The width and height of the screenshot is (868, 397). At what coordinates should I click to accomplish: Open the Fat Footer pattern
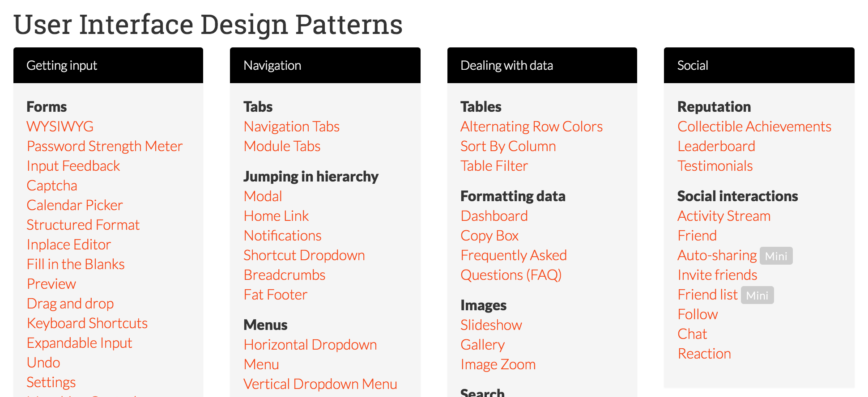click(275, 294)
